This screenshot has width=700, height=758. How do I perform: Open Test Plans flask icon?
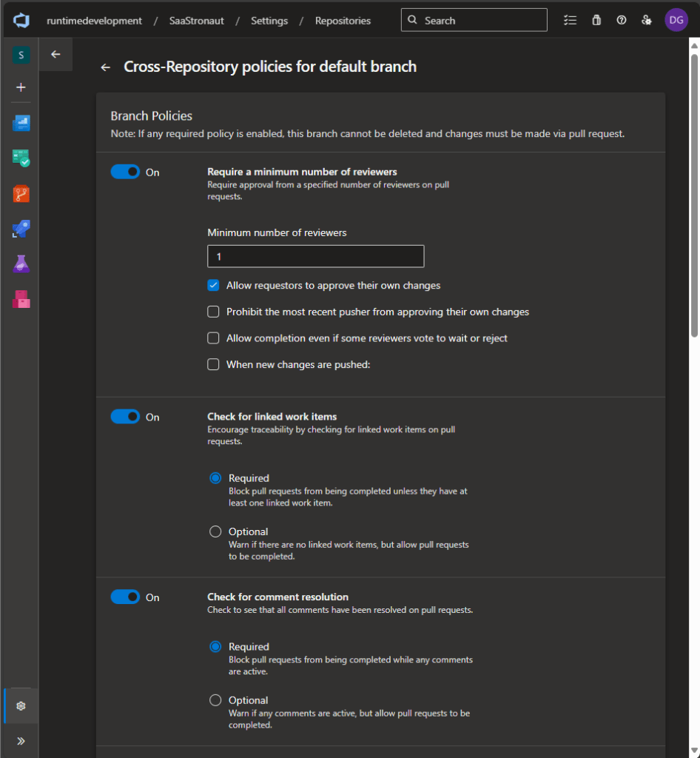[x=21, y=264]
